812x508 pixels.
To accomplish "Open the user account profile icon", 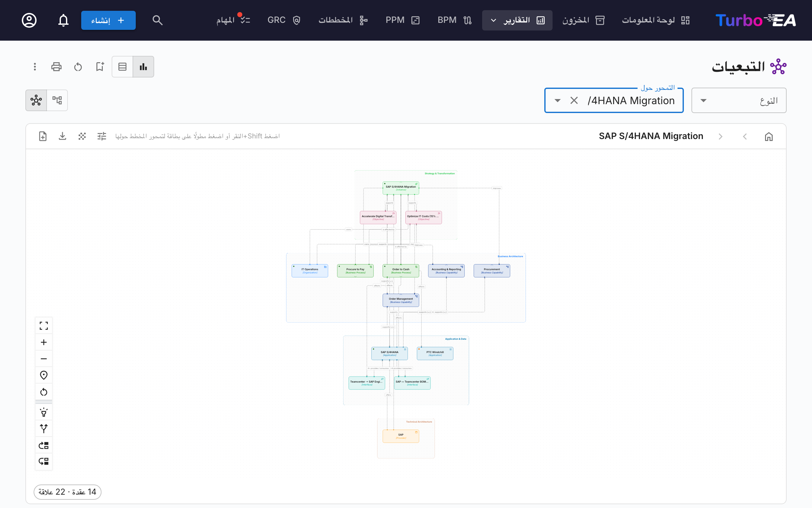I will pos(29,20).
